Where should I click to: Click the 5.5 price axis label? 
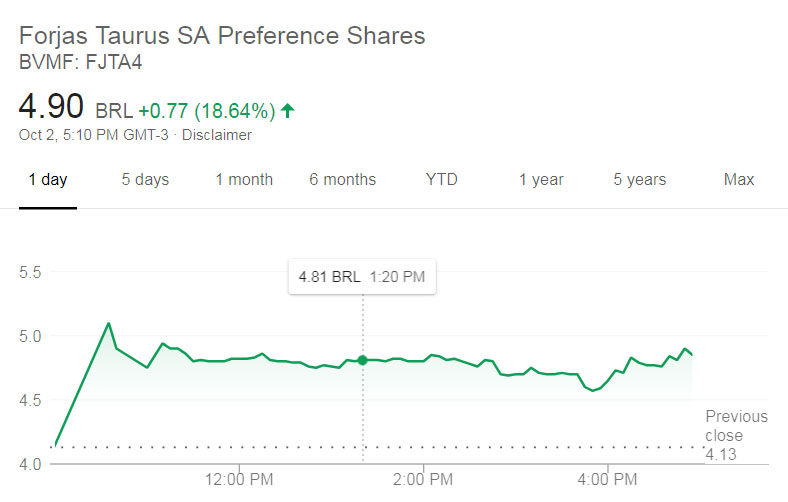(x=32, y=272)
